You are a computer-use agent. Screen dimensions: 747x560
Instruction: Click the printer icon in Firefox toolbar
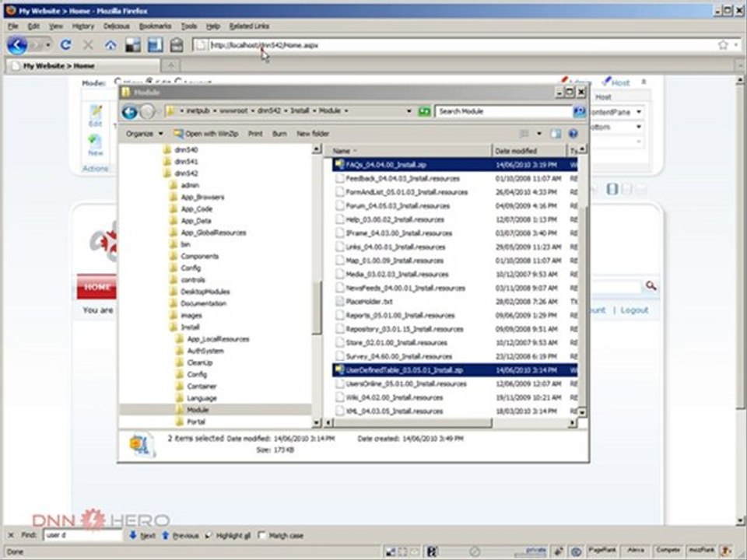click(x=177, y=45)
